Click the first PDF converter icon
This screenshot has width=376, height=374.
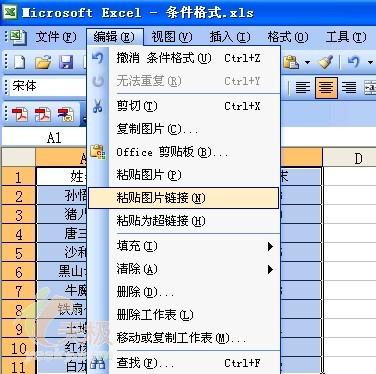pyautogui.click(x=19, y=114)
